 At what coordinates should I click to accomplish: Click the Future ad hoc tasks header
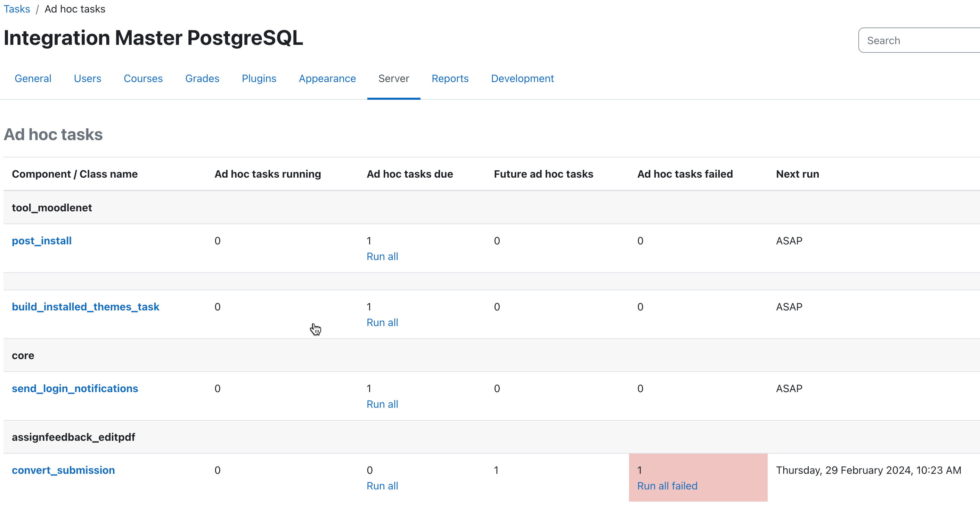coord(543,174)
